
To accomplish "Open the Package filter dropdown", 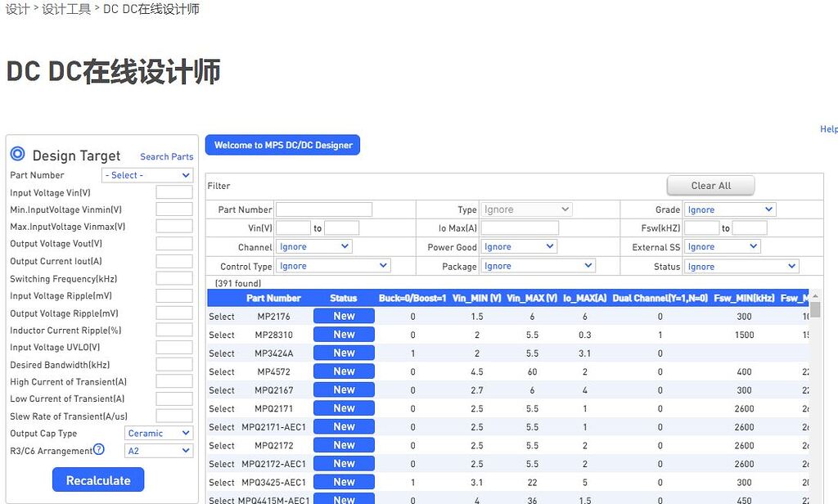I will point(538,265).
